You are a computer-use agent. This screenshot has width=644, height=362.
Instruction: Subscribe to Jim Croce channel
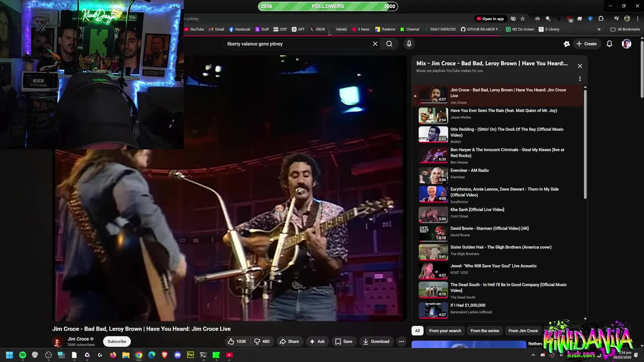tap(117, 341)
